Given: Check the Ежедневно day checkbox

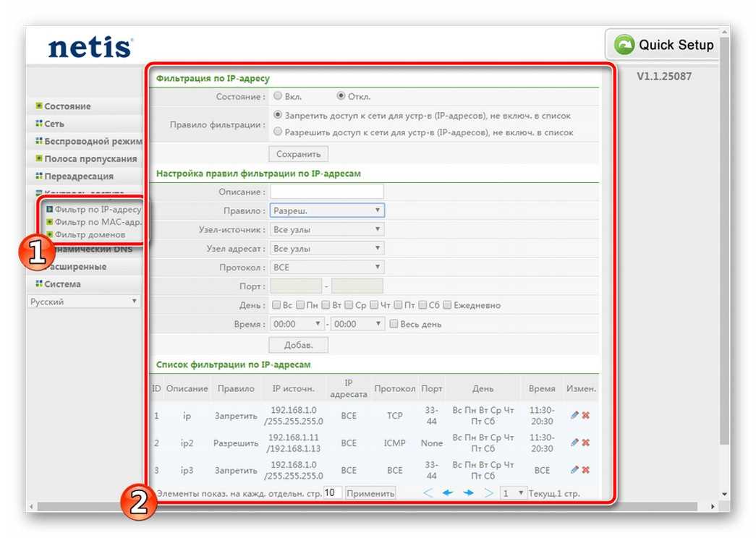Looking at the screenshot, I should [447, 304].
